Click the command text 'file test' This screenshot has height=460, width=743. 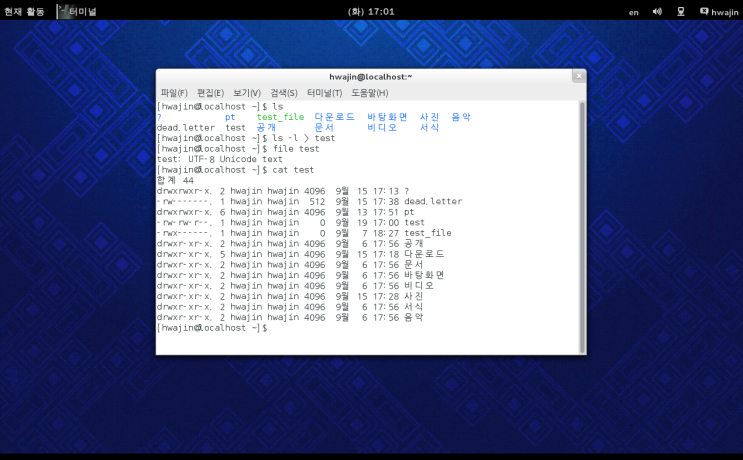point(296,149)
